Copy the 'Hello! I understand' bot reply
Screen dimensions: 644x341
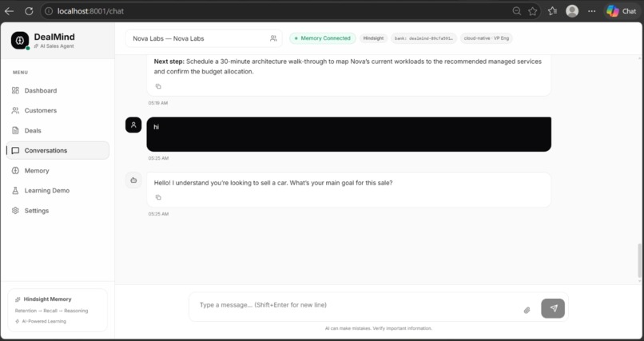(158, 197)
